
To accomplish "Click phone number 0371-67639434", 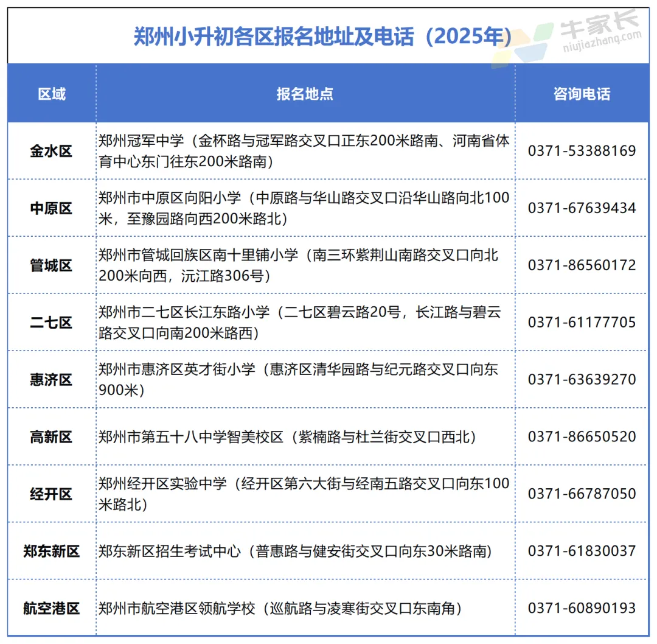I will coord(582,208).
